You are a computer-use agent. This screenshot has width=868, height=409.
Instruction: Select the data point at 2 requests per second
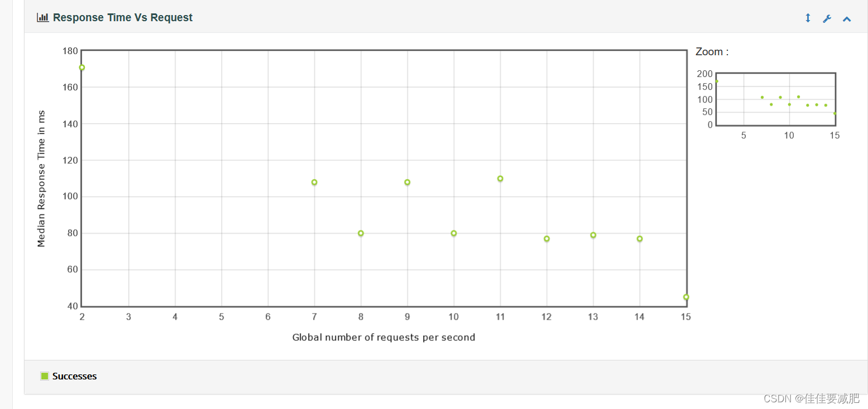click(82, 68)
